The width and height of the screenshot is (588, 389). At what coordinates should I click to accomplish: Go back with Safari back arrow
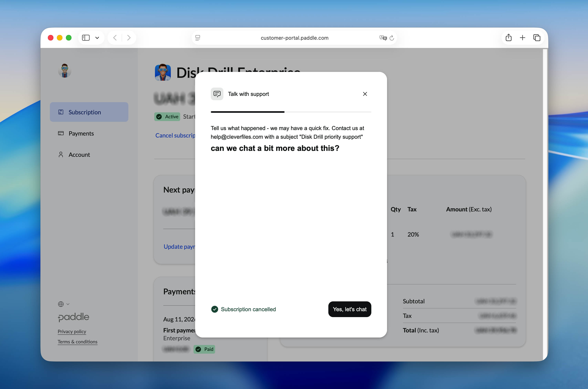click(115, 38)
